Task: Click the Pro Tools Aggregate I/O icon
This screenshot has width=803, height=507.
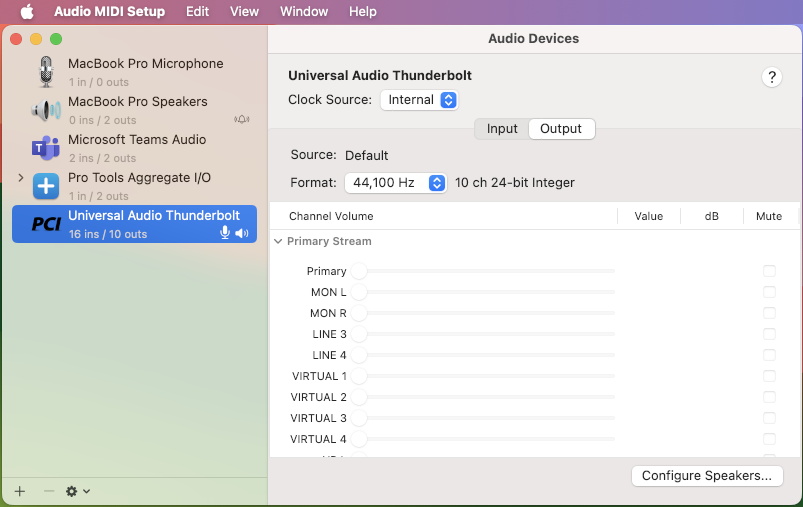Action: (45, 186)
